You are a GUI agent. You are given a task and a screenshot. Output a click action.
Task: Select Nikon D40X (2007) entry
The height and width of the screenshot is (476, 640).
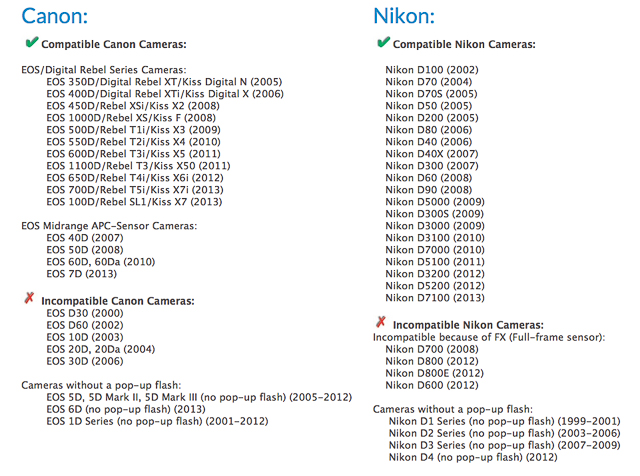pyautogui.click(x=432, y=154)
